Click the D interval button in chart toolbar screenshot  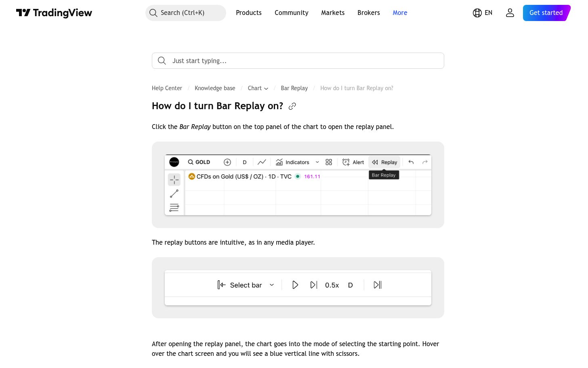pos(244,162)
